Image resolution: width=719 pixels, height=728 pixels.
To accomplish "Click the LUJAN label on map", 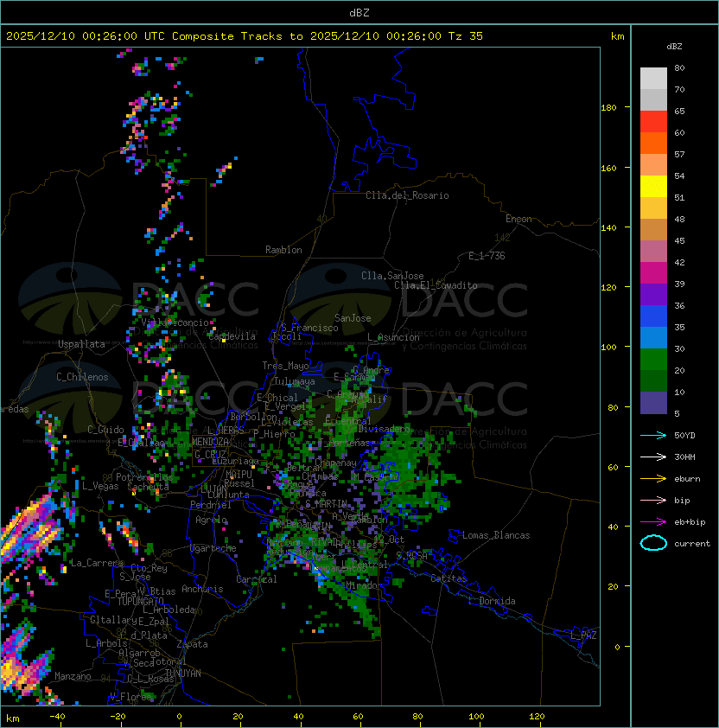I will click(214, 489).
